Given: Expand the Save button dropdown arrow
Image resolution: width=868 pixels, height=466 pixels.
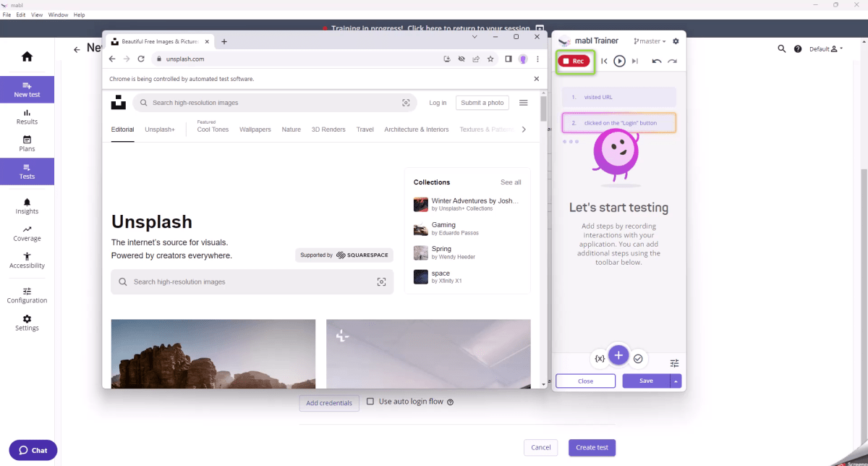Looking at the screenshot, I should point(676,380).
